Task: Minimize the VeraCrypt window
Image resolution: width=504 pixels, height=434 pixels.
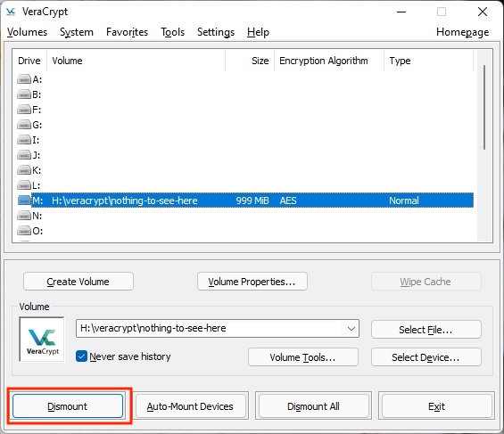Action: point(401,12)
